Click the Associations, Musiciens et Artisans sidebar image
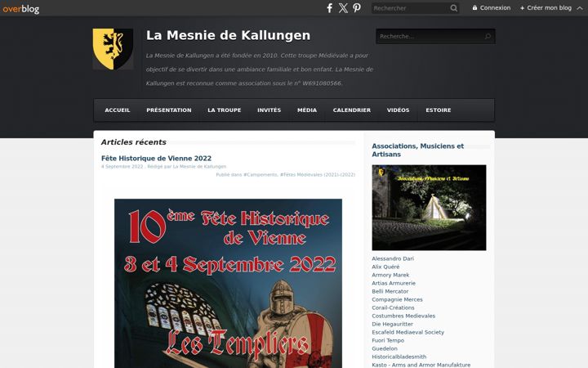 [x=429, y=207]
